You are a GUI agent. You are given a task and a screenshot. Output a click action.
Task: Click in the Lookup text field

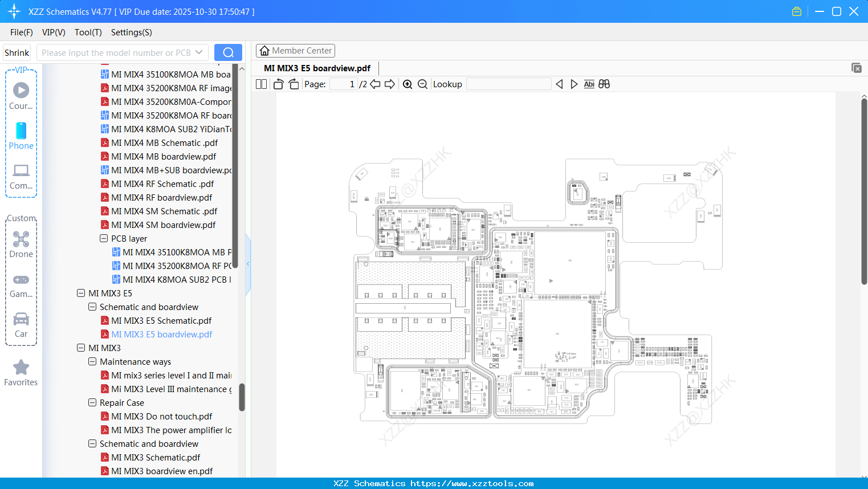(x=508, y=84)
